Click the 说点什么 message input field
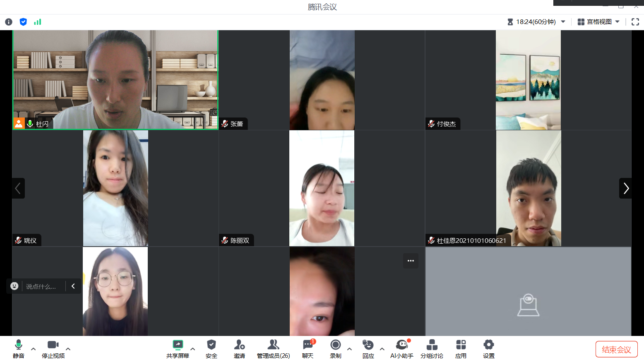644x362 pixels. click(41, 286)
